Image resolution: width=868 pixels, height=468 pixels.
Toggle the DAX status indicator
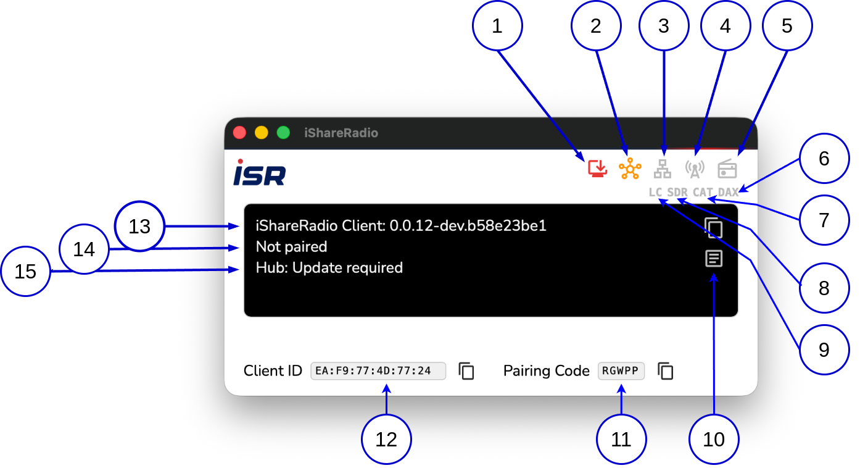[728, 191]
